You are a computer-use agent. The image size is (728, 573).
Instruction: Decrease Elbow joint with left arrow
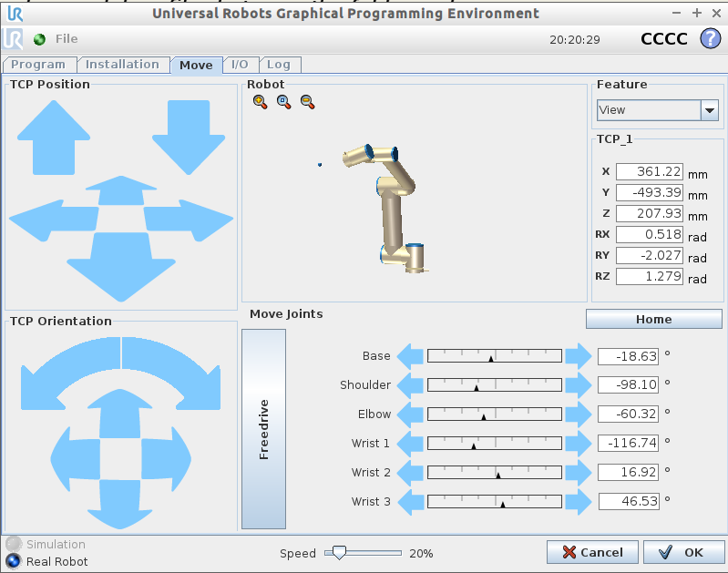(x=410, y=414)
